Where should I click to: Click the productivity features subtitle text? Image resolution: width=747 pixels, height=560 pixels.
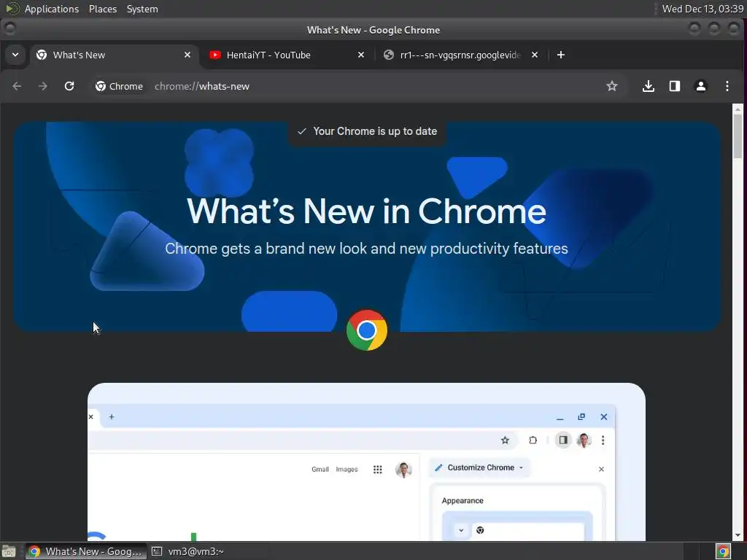click(x=366, y=249)
